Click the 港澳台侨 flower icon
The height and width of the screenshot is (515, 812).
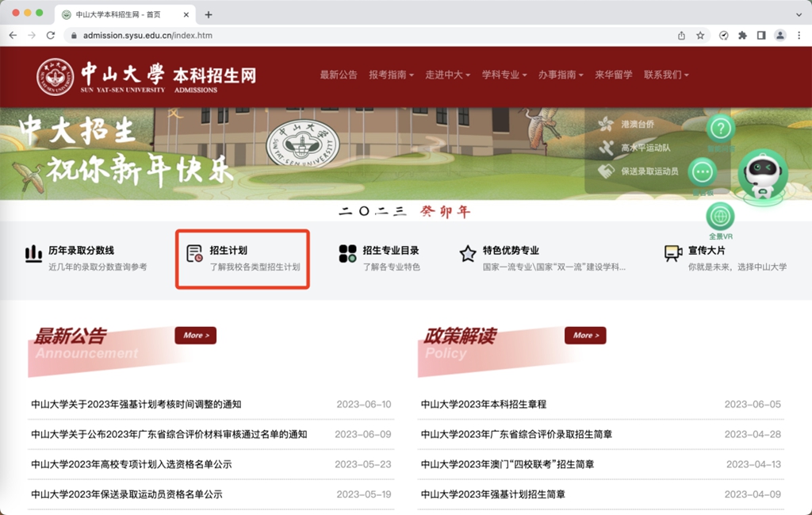pos(606,124)
